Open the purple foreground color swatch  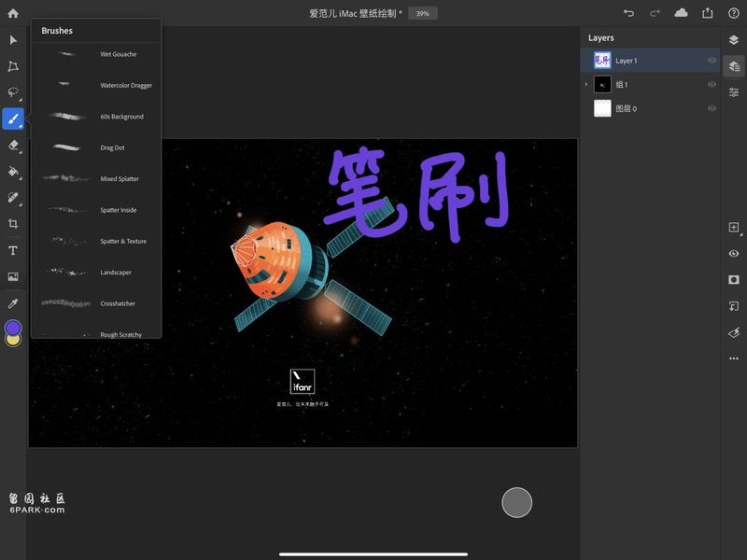[x=13, y=328]
